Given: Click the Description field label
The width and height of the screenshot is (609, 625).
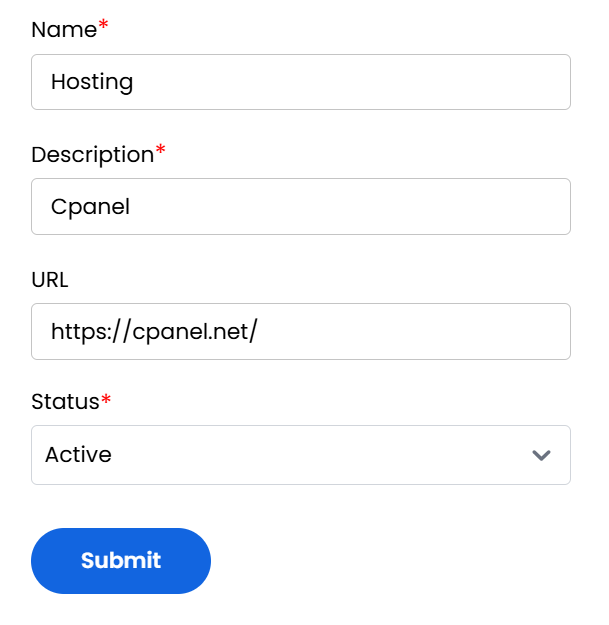Looking at the screenshot, I should coord(91,155).
